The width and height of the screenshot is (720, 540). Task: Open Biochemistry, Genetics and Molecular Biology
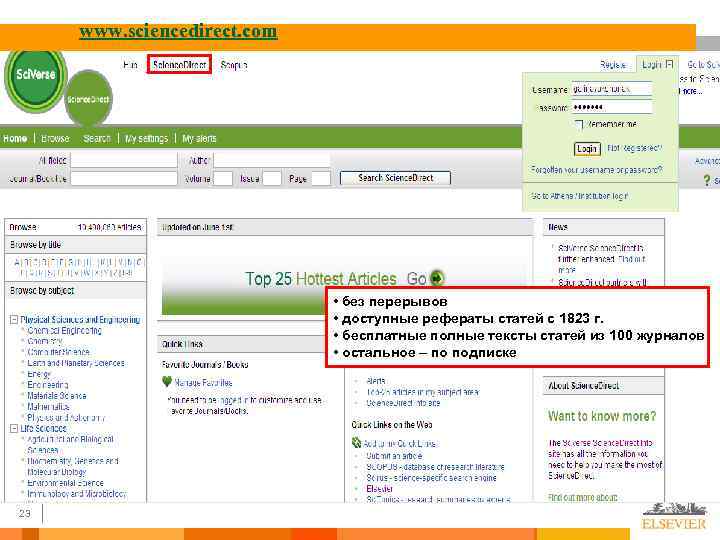(x=73, y=466)
